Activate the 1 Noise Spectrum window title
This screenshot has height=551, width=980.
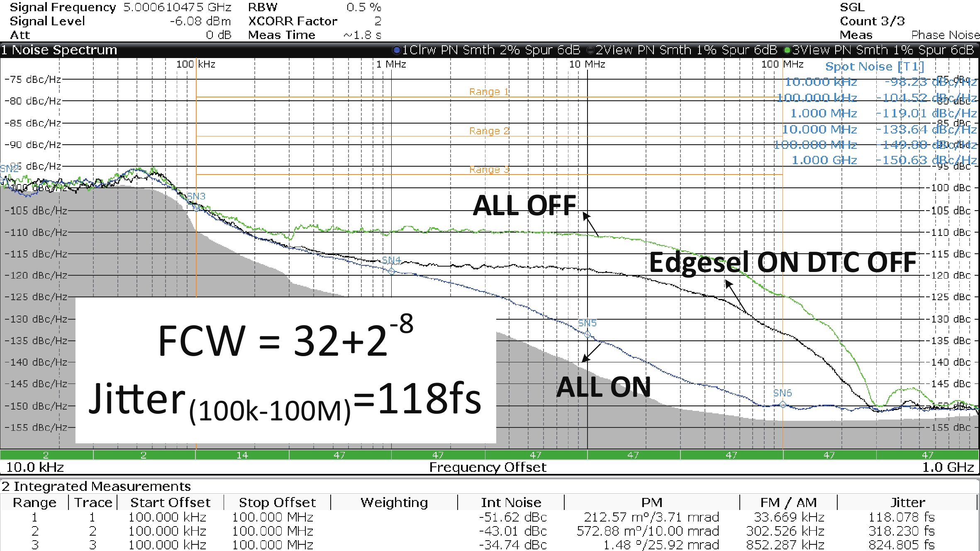point(59,50)
